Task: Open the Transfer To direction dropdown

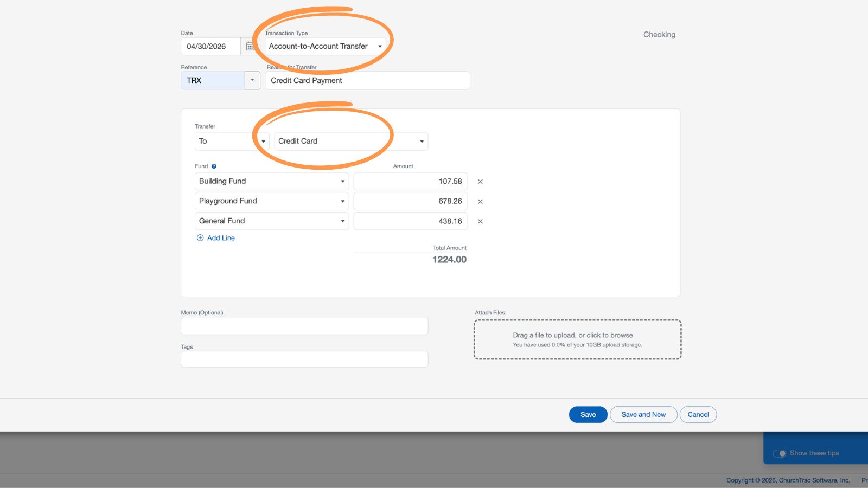Action: pos(232,142)
